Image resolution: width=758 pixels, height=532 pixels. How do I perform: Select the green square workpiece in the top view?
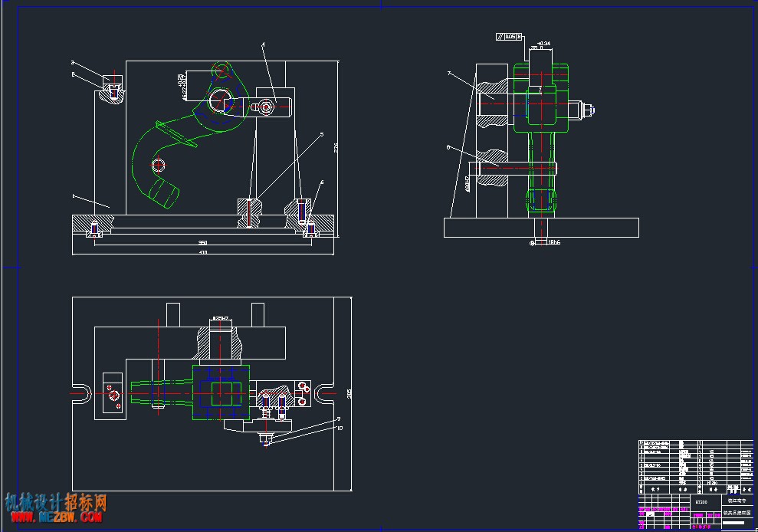tap(221, 392)
